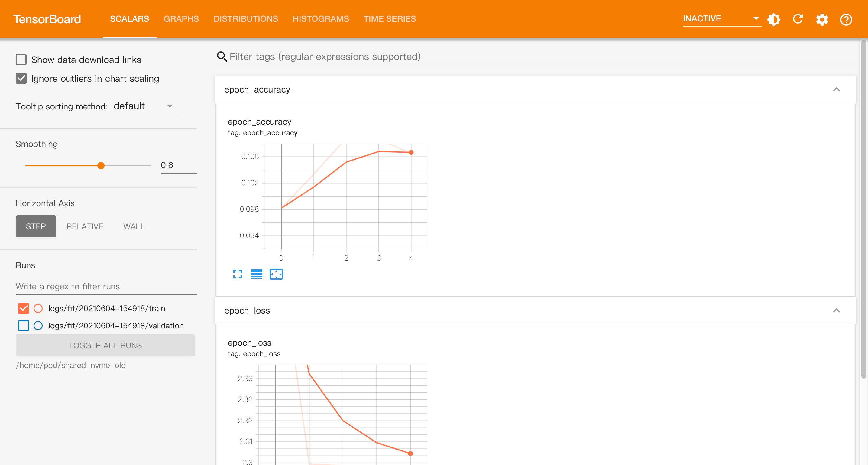This screenshot has height=465, width=868.
Task: Click the 'tag: epoch_accuracy' label
Action: (263, 133)
